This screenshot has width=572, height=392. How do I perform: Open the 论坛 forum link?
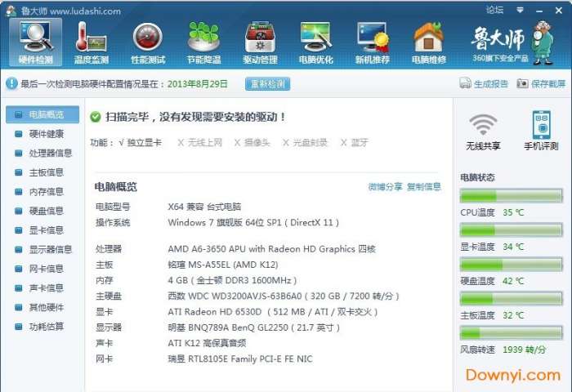(494, 10)
